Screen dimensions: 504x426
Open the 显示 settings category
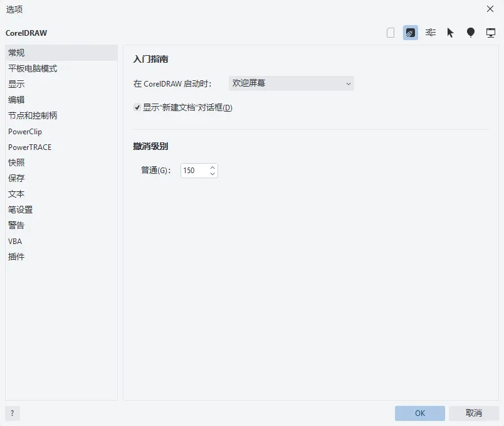click(x=61, y=84)
